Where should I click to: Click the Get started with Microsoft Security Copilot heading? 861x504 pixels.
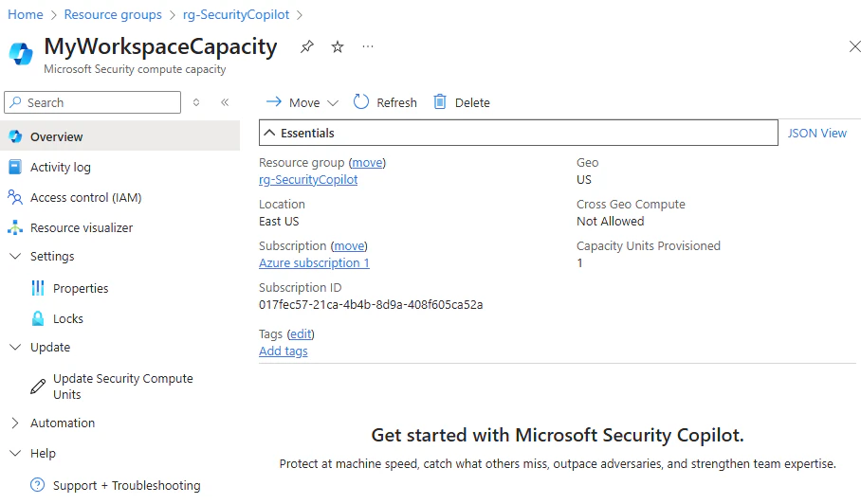(x=558, y=435)
